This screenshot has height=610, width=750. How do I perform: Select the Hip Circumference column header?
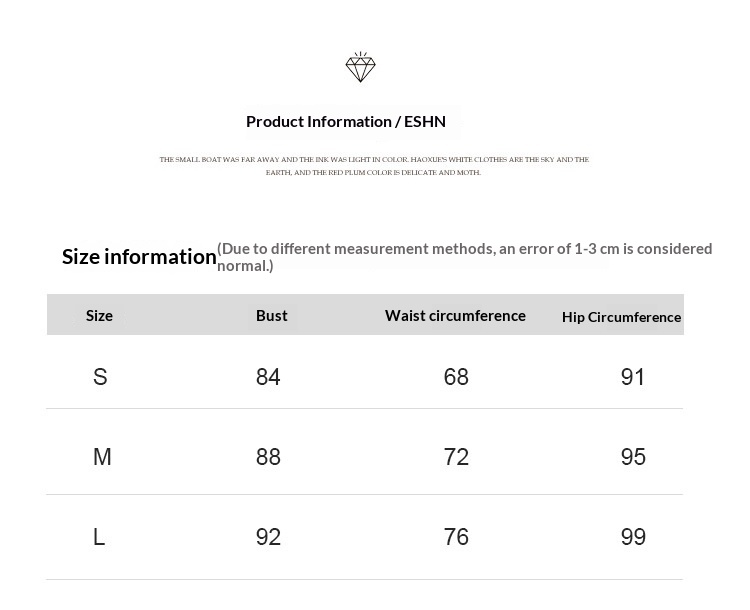click(621, 317)
